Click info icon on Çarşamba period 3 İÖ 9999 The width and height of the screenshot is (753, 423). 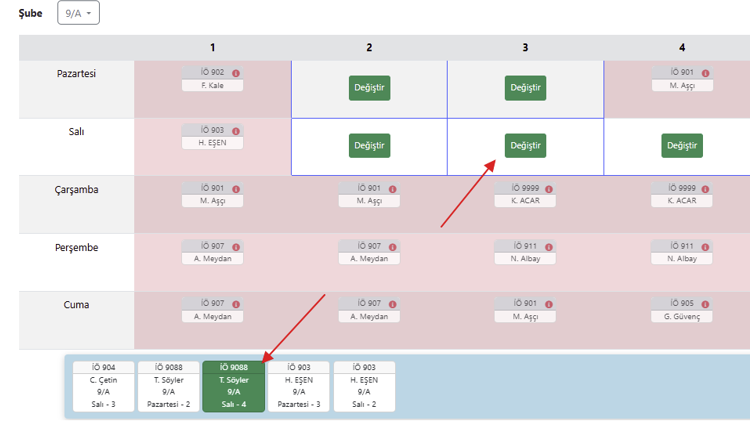[x=549, y=189]
